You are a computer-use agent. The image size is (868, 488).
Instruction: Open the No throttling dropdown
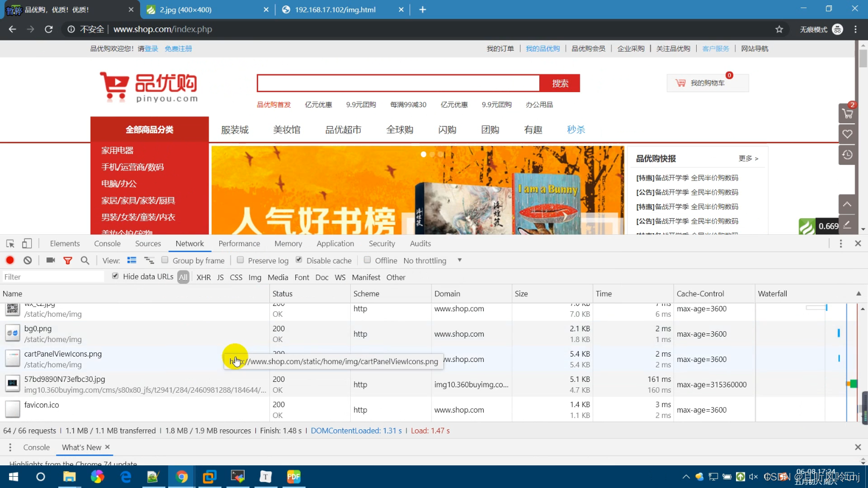(432, 261)
